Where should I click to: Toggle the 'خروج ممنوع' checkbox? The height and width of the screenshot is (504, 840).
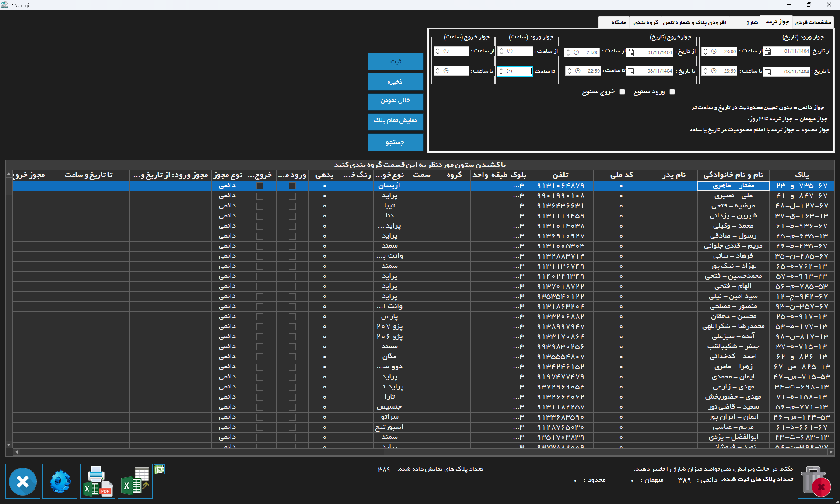pyautogui.click(x=623, y=92)
